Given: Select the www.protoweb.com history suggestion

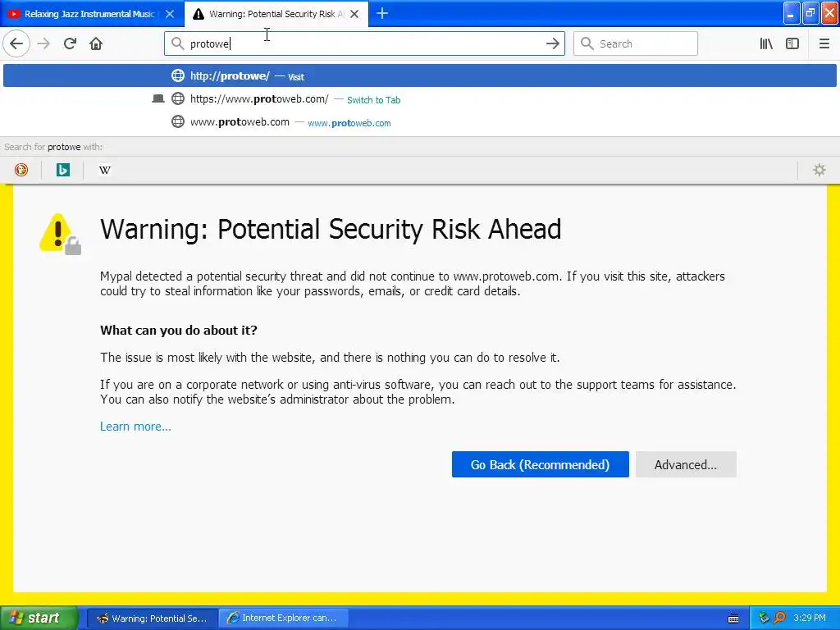Looking at the screenshot, I should 420,122.
